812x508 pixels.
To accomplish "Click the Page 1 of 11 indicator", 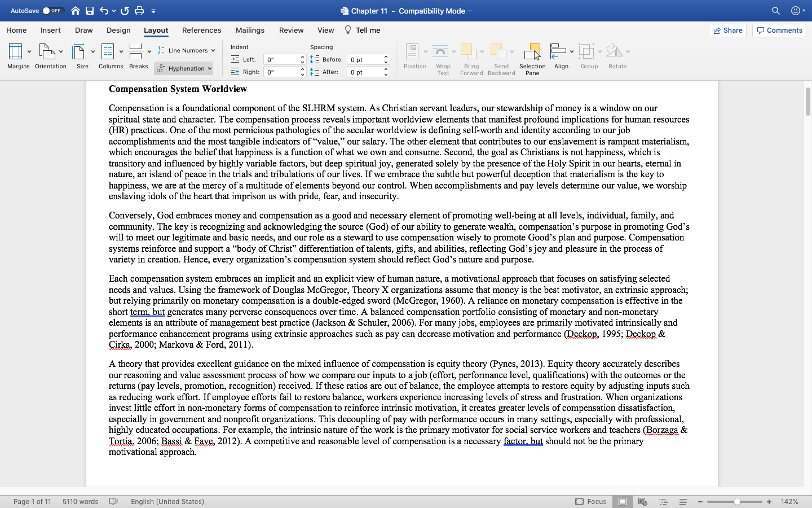I will [x=32, y=501].
